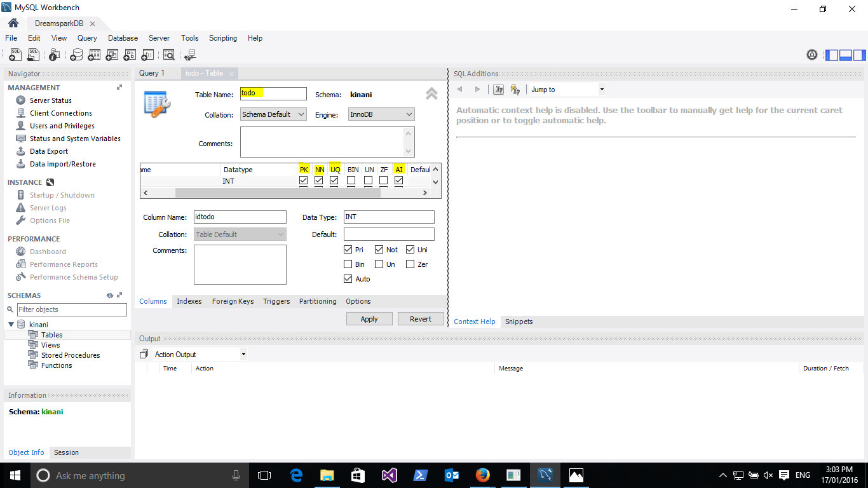Open the Database menu

pyautogui.click(x=123, y=38)
